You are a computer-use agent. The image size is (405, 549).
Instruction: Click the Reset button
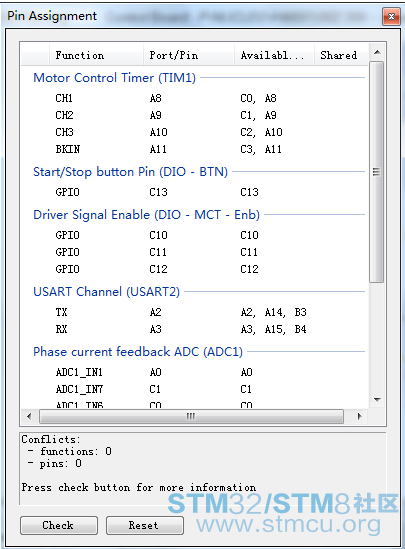pos(145,525)
